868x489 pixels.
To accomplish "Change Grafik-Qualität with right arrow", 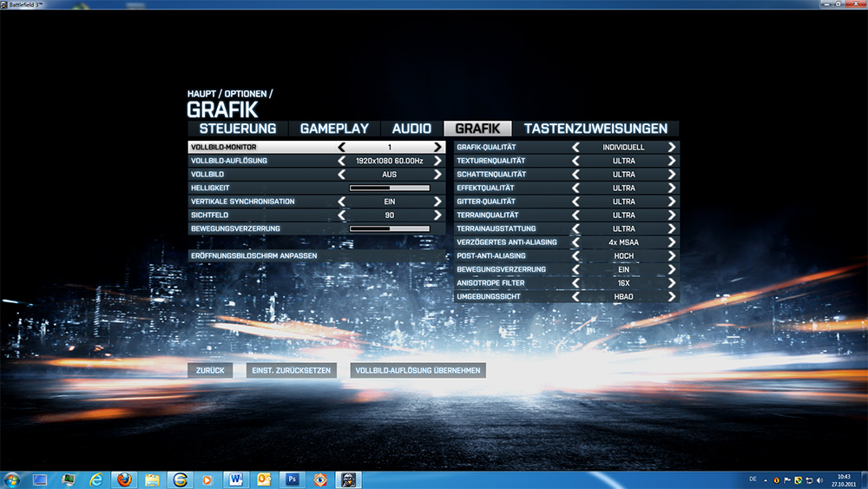I will point(672,148).
